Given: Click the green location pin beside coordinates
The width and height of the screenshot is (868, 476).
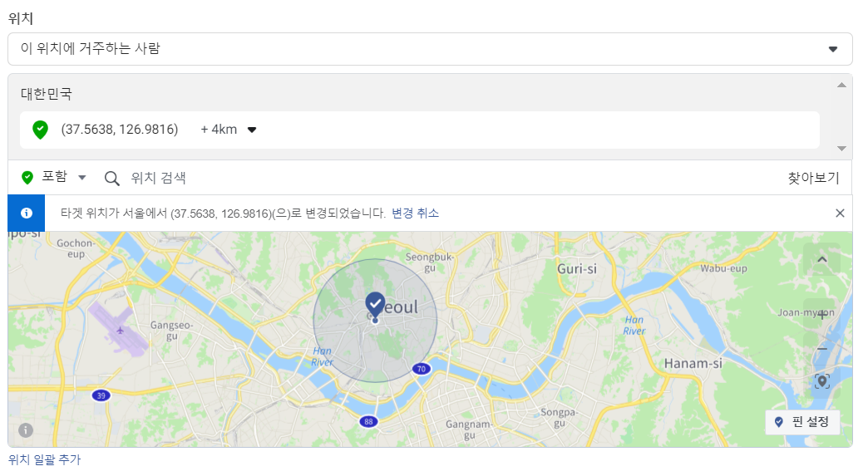Looking at the screenshot, I should point(40,130).
